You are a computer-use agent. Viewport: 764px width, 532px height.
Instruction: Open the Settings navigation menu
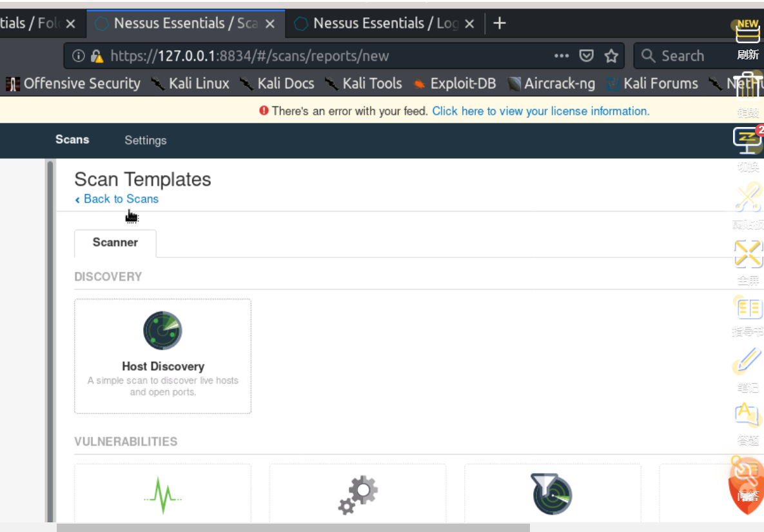point(145,141)
